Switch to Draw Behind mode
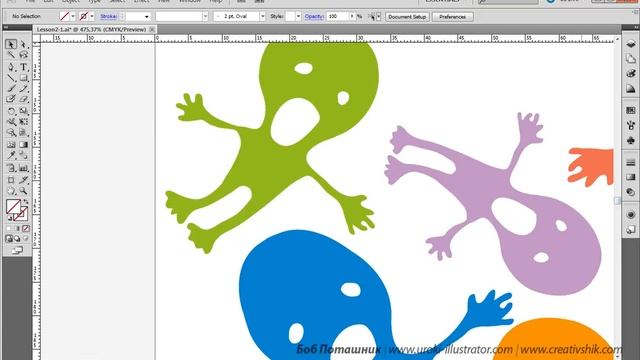Screen dimensions: 640x360 pyautogui.click(x=18, y=239)
